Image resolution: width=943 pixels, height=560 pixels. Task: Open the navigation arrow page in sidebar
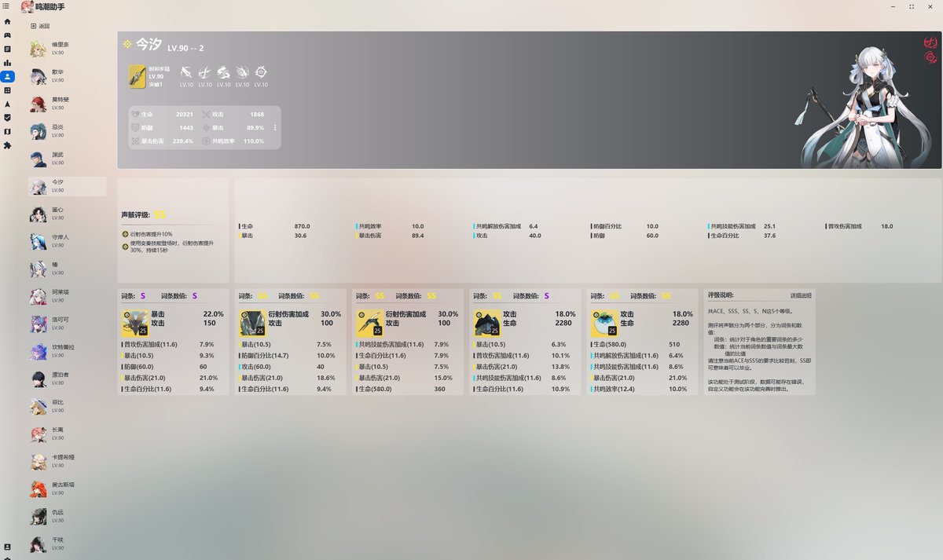coord(7,104)
